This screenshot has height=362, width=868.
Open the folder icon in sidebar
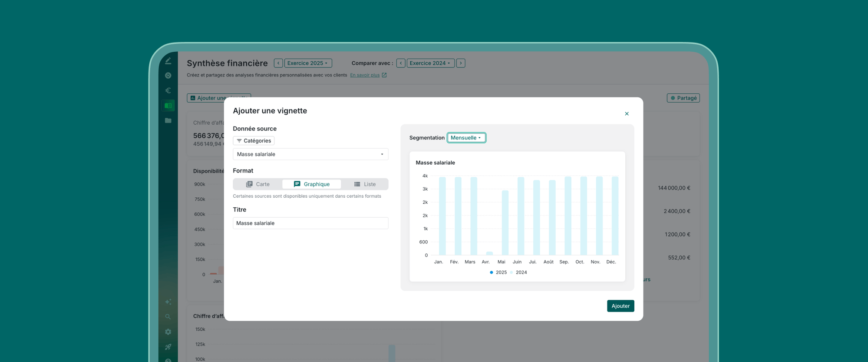point(168,120)
